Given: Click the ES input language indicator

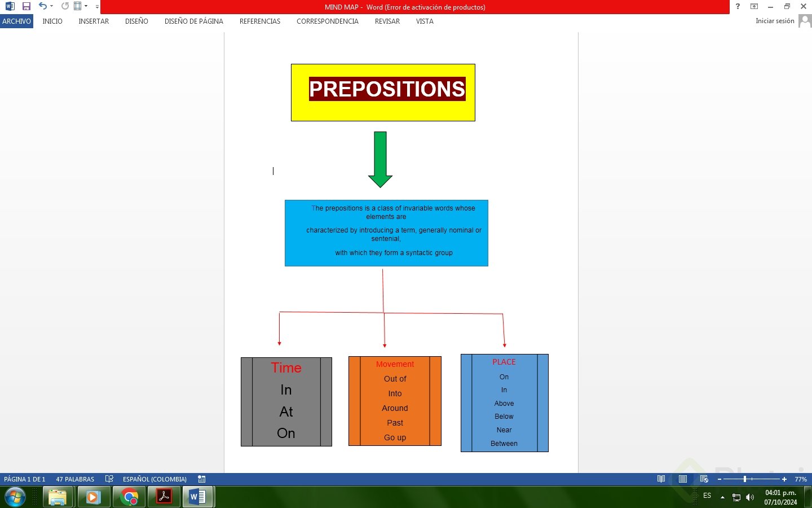Looking at the screenshot, I should pos(707,496).
